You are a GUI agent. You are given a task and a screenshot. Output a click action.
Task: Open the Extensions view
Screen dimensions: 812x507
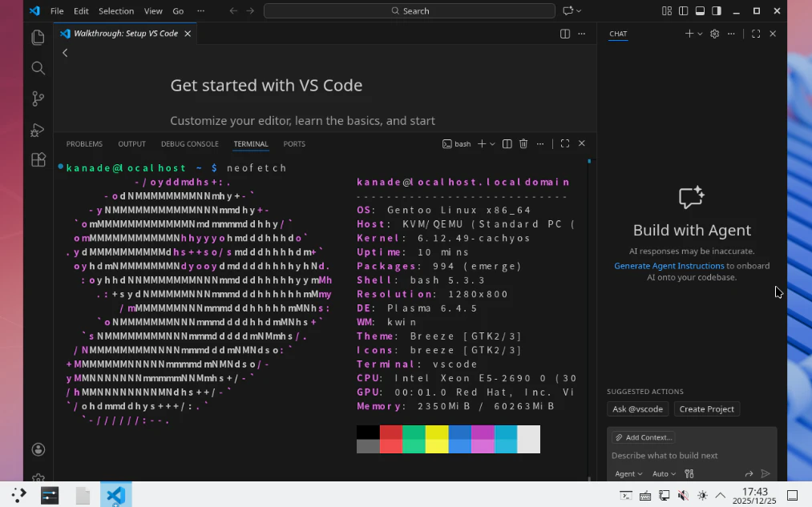(38, 159)
